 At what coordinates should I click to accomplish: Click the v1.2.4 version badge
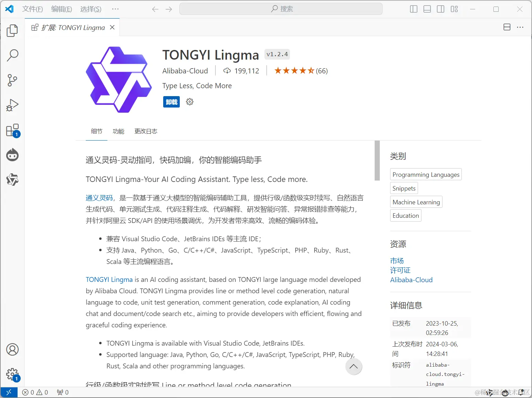pos(277,54)
